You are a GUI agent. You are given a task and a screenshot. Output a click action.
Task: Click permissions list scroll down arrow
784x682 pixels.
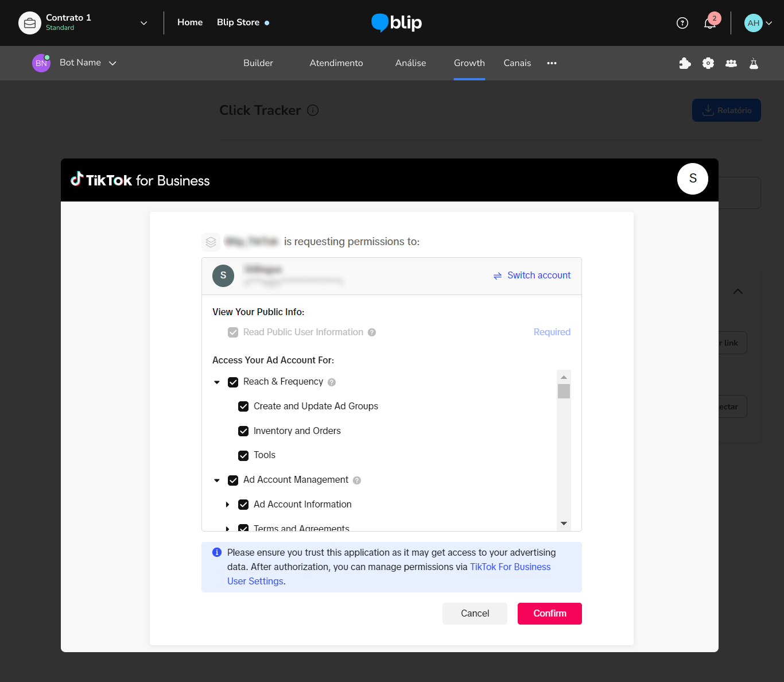coord(564,524)
